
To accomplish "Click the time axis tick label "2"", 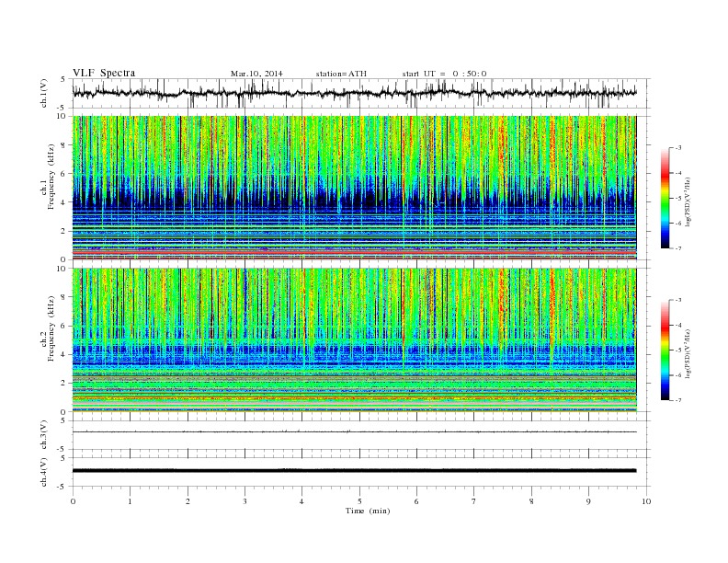I will (188, 501).
